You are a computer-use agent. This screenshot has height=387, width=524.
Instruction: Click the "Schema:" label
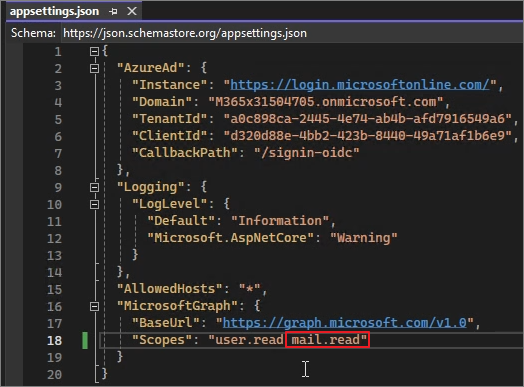click(33, 33)
